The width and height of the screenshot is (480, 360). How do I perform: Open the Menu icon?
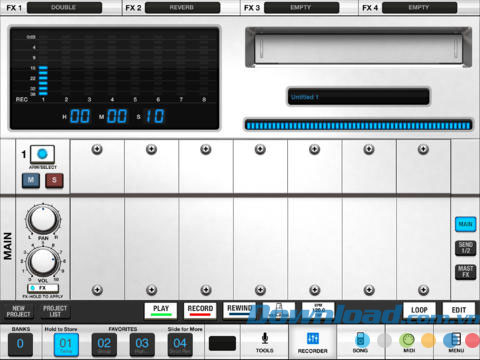456,339
